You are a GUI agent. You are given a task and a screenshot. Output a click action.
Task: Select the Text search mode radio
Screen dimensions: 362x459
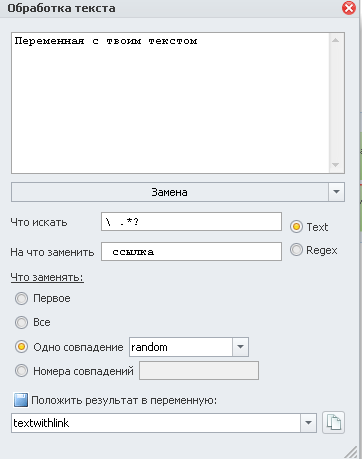(x=296, y=227)
